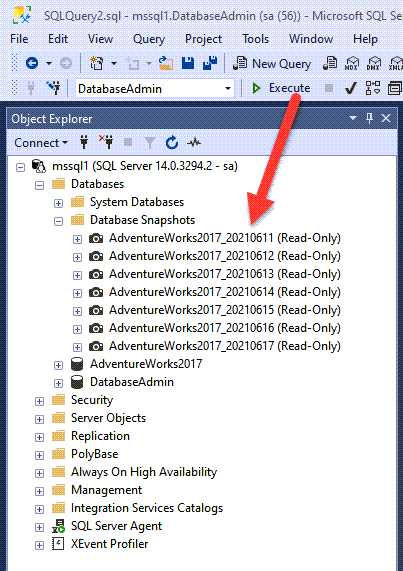This screenshot has width=403, height=571.
Task: Click the XEvent Profiler icon
Action: pos(58,544)
